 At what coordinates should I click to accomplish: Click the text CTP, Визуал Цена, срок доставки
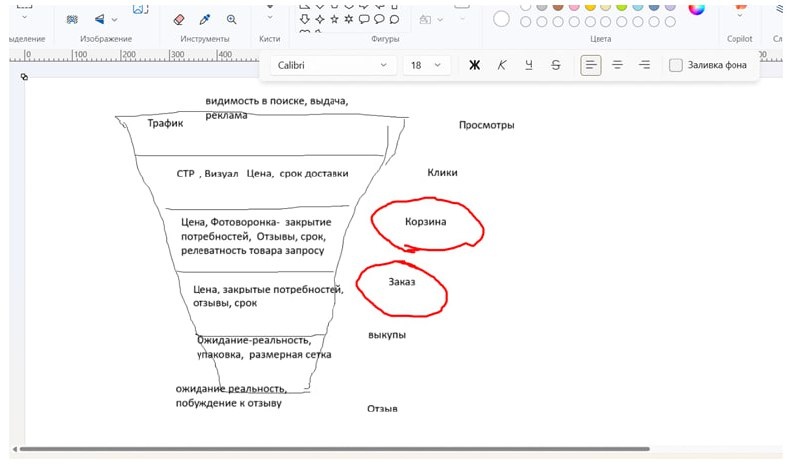point(262,174)
